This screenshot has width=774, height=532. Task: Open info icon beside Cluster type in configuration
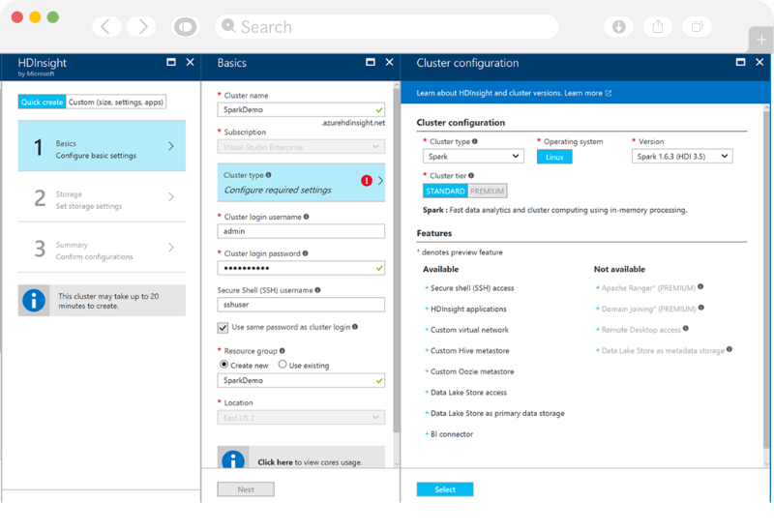tap(474, 141)
